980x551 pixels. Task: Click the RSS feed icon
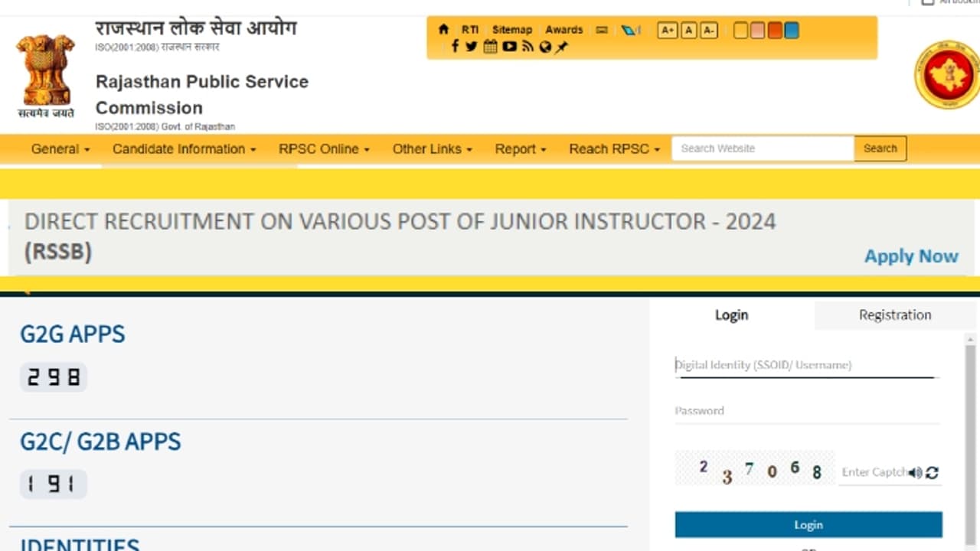click(x=528, y=47)
